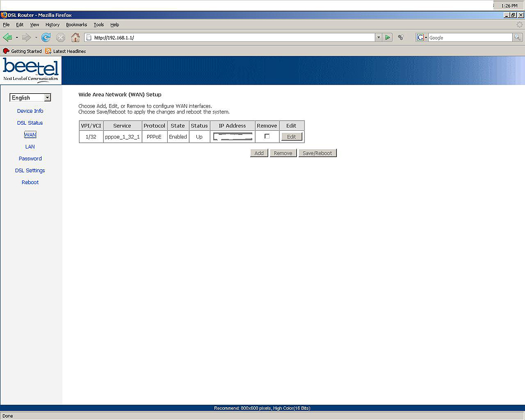Click the green Go arrow button
525x420 pixels.
coord(388,37)
